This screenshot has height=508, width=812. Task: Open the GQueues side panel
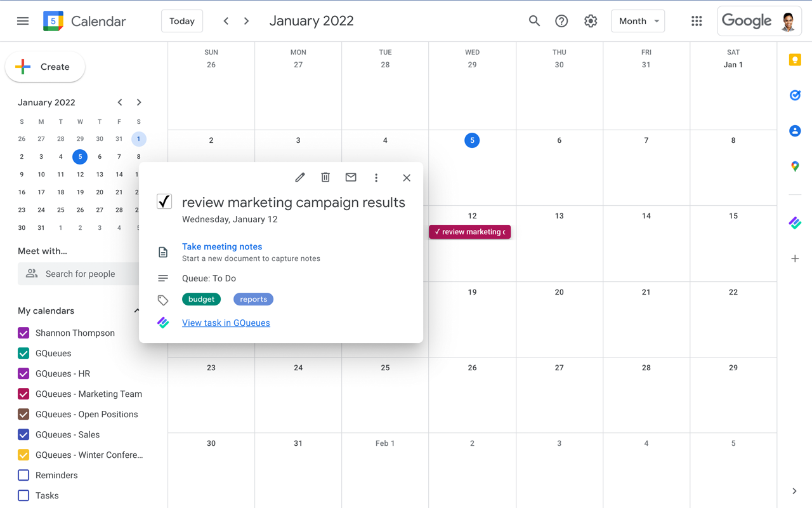[795, 223]
